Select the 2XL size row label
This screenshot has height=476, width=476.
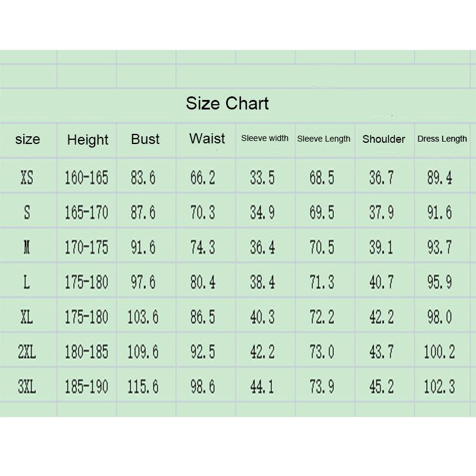(x=27, y=352)
